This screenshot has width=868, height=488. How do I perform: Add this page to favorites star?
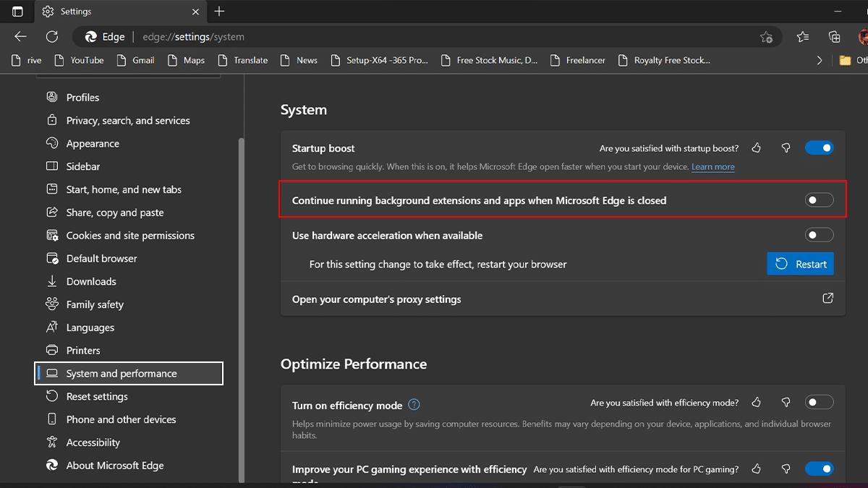(766, 37)
